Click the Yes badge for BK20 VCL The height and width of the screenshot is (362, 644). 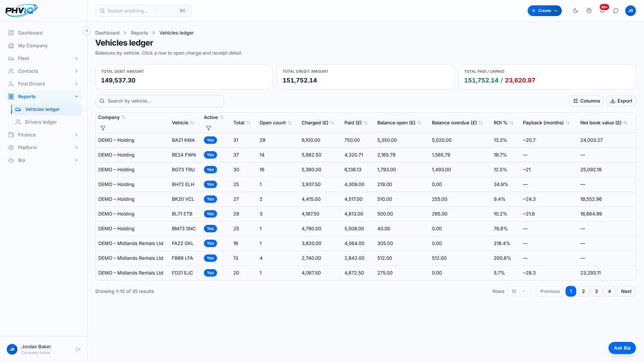point(211,199)
